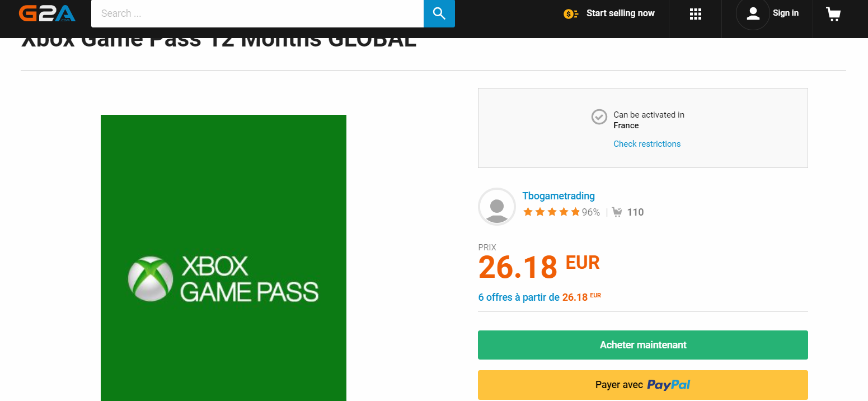Click the 26.18 EUR price
This screenshot has width=868, height=401.
pyautogui.click(x=539, y=267)
